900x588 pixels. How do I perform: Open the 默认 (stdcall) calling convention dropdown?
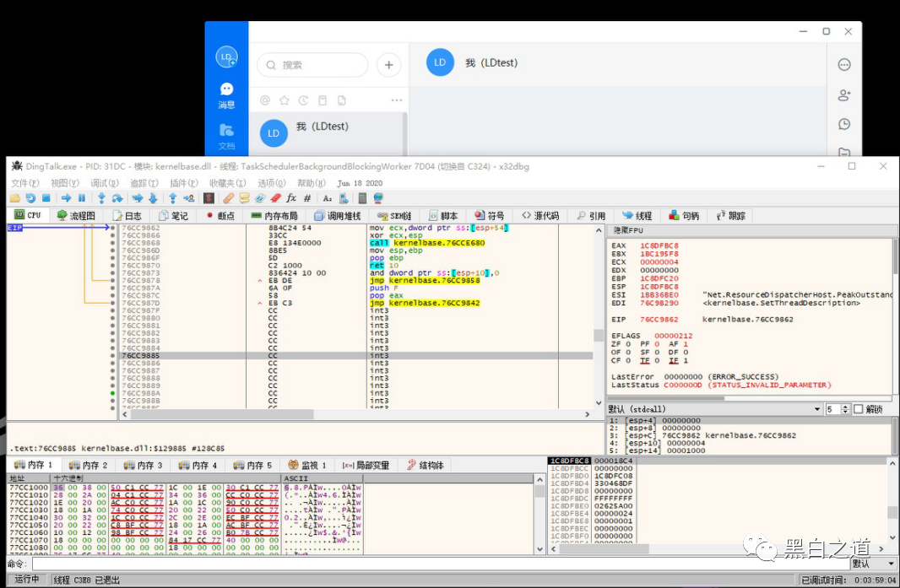point(714,409)
